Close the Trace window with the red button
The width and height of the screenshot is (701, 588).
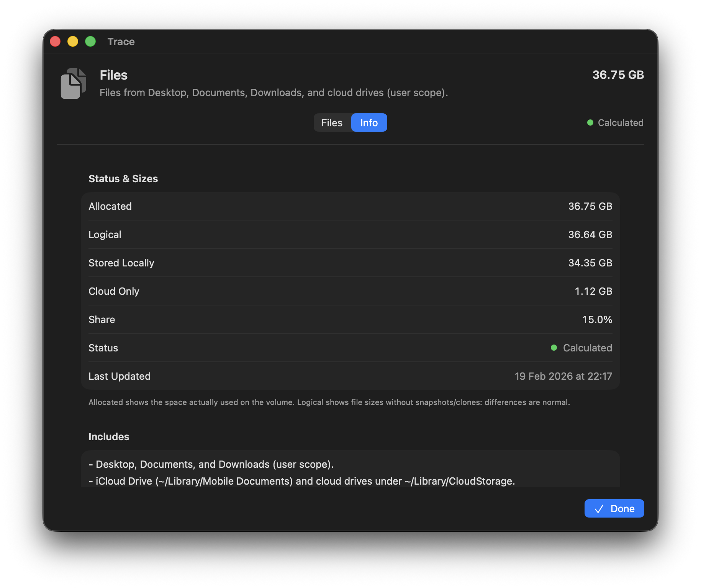pyautogui.click(x=55, y=41)
